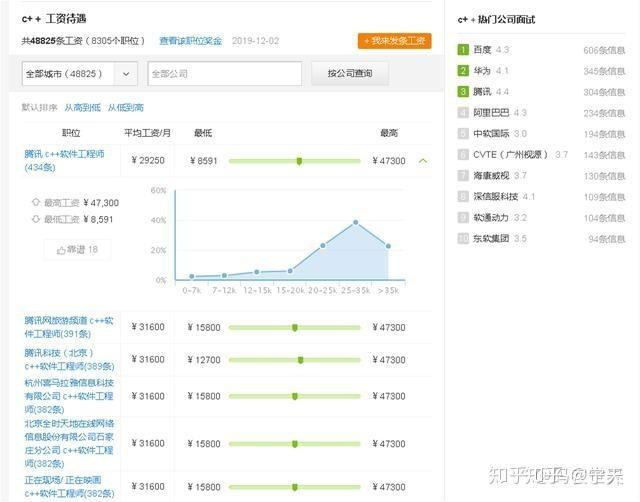Screen dimensions: 640x502
Task: Click the 平均工资/月 column header
Action: point(147,133)
